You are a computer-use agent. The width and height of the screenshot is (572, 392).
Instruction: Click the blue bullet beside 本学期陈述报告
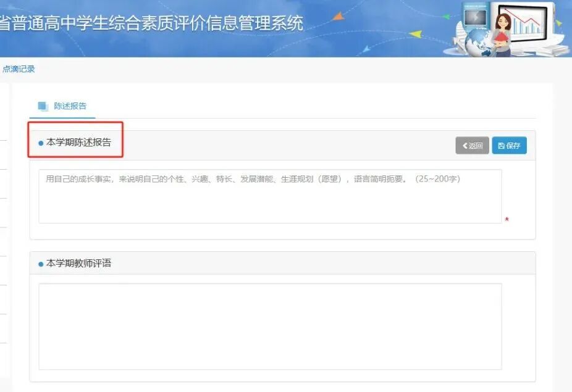pos(41,143)
